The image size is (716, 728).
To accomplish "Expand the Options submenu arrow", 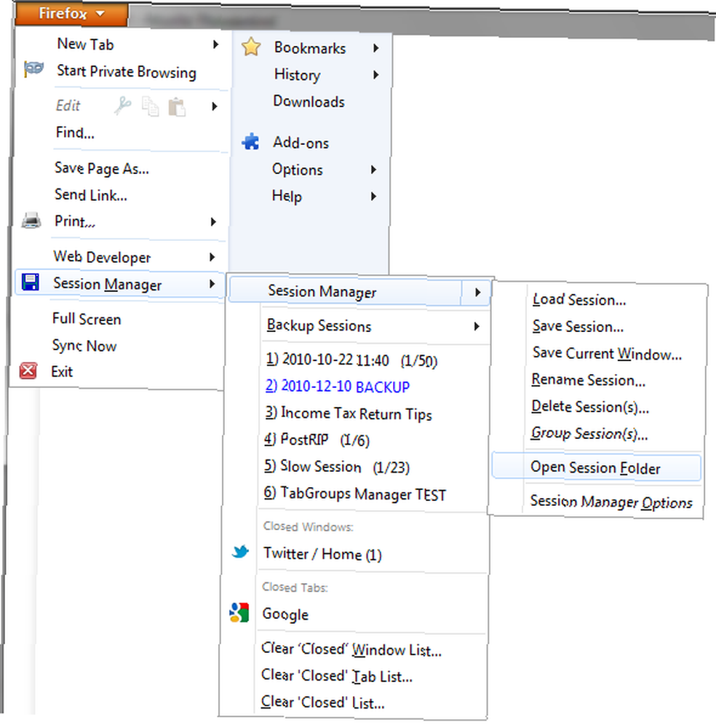I will 373,170.
